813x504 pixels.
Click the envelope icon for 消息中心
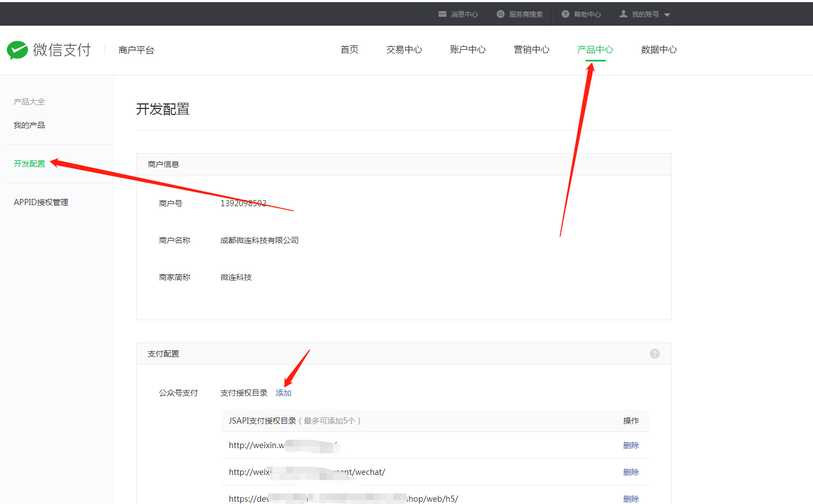[443, 14]
